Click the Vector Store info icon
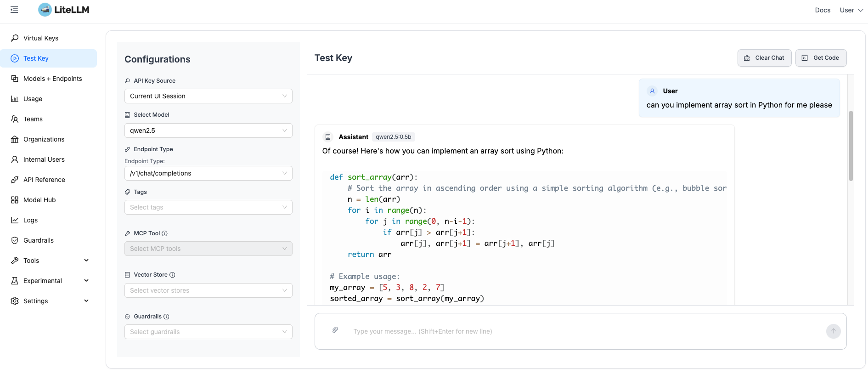 coord(172,275)
